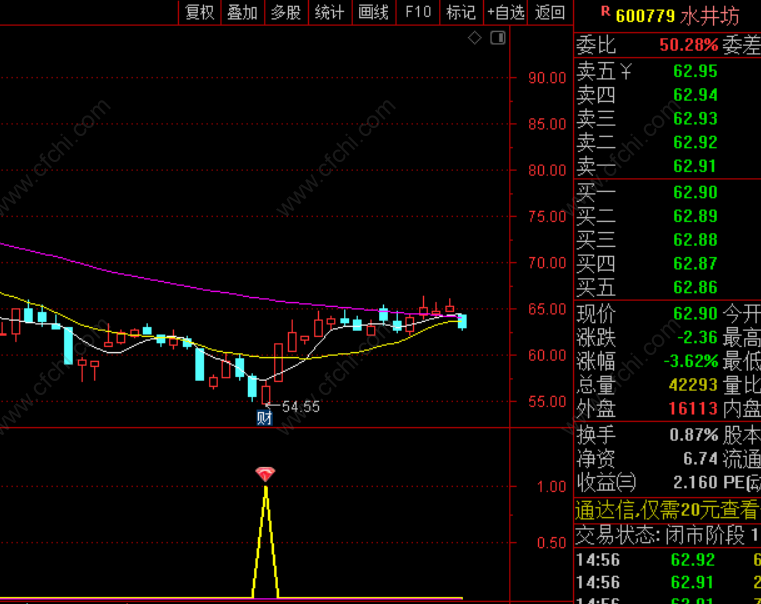Select 买五 price 62.86
The width and height of the screenshot is (761, 604).
pyautogui.click(x=695, y=288)
